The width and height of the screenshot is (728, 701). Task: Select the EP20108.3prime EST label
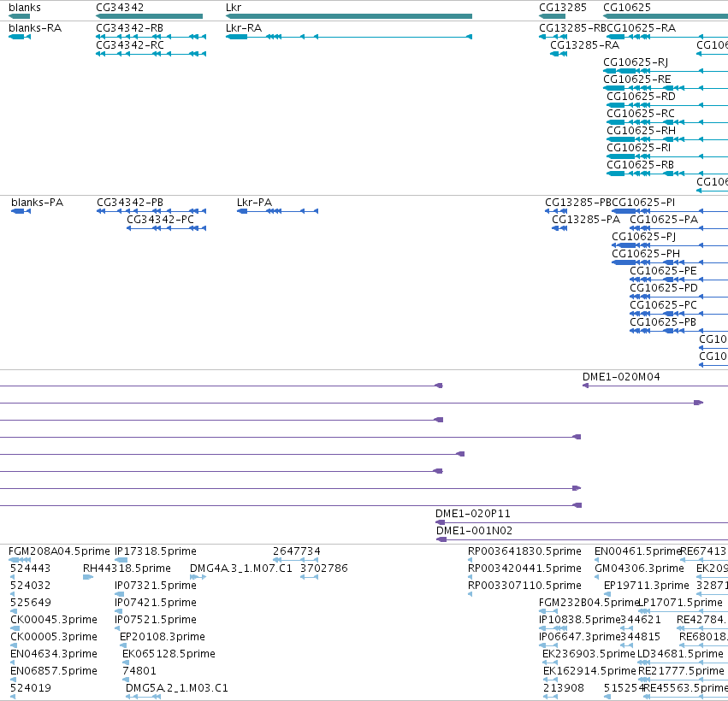point(163,638)
